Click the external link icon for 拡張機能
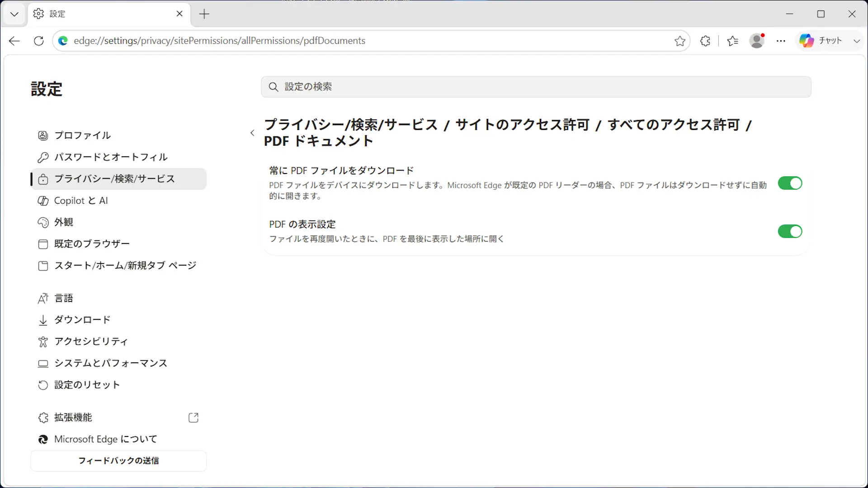Image resolution: width=868 pixels, height=488 pixels. click(193, 418)
